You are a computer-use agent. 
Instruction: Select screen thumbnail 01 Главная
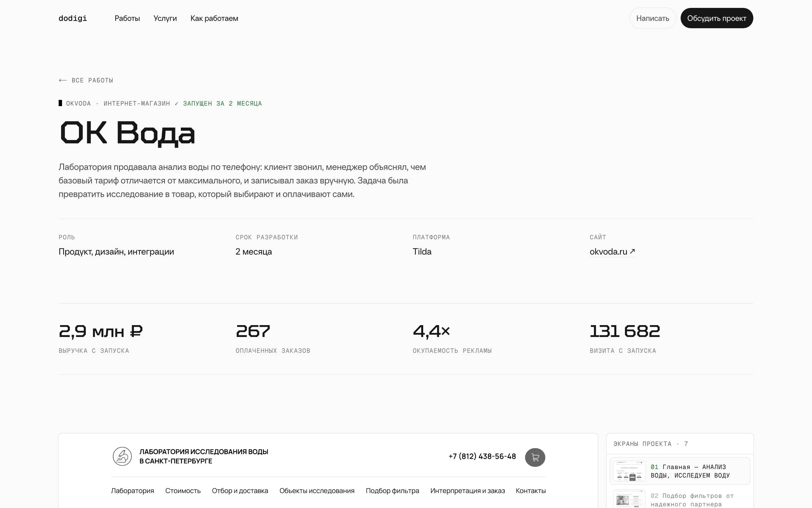[x=629, y=471]
